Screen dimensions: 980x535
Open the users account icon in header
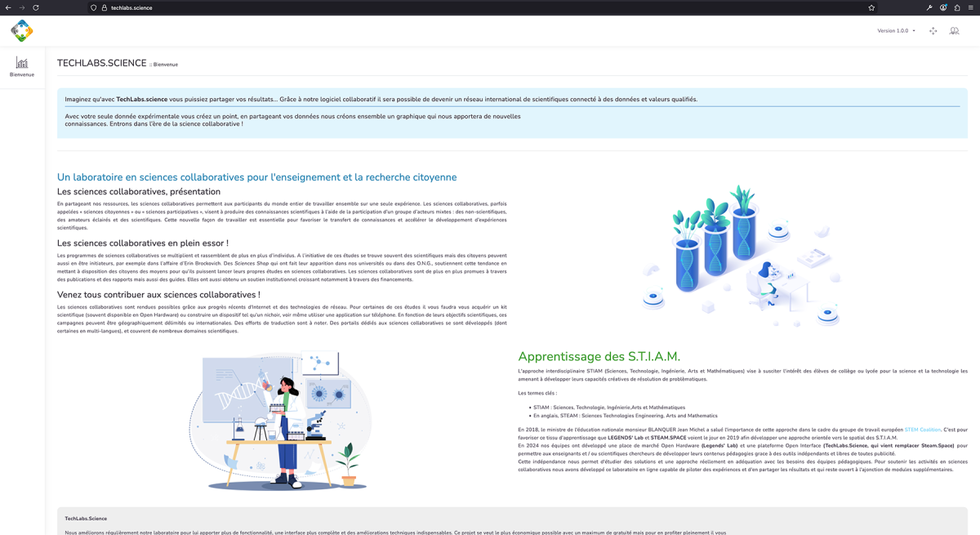tap(954, 31)
